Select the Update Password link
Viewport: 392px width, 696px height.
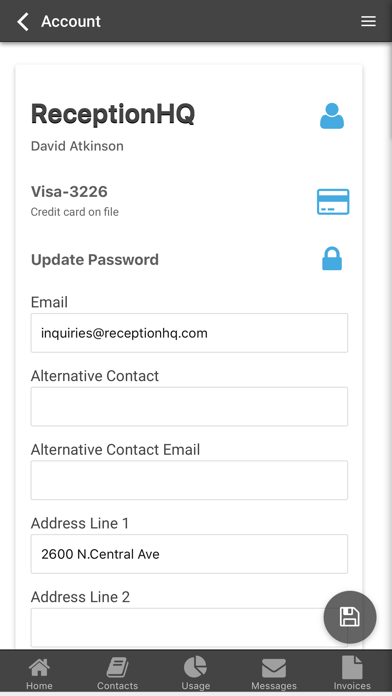tap(95, 259)
